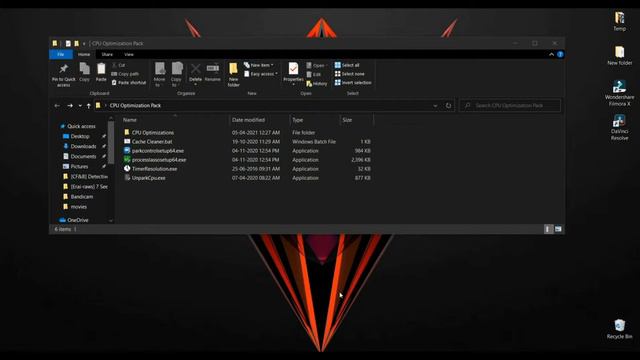This screenshot has height=360, width=640.
Task: Create a New folder from ribbon
Action: (x=233, y=74)
